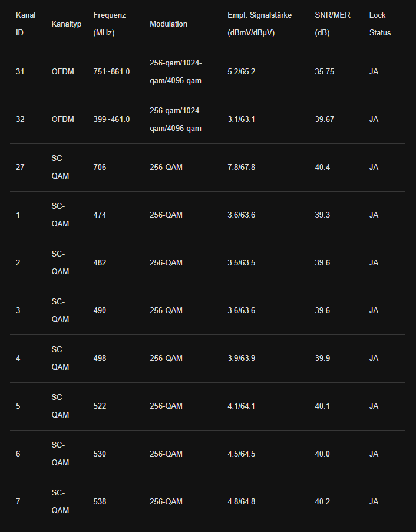
Task: Click the Kanaltyp column header
Action: click(x=67, y=24)
